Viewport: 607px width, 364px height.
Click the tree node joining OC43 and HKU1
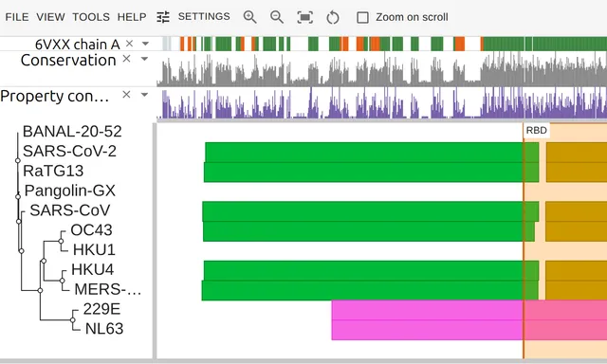61,241
